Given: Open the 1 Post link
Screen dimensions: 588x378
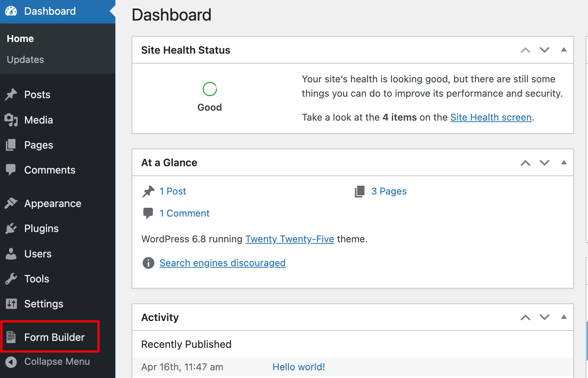Looking at the screenshot, I should [173, 191].
